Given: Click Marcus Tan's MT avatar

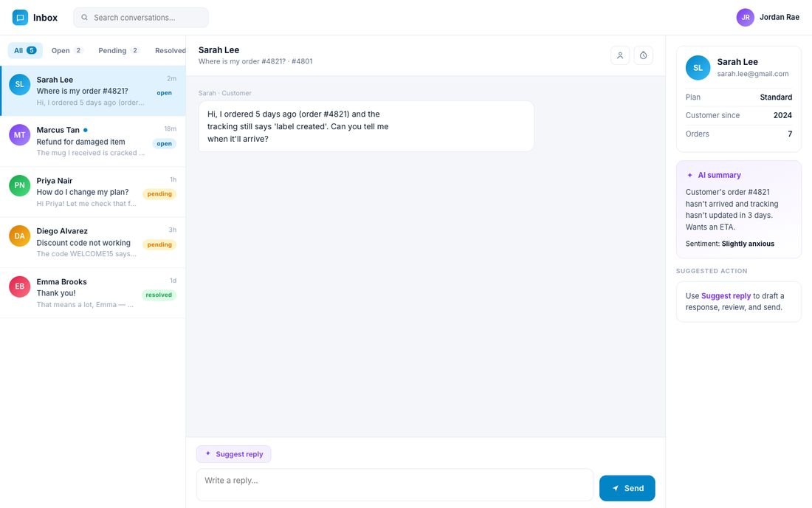Looking at the screenshot, I should pos(20,134).
